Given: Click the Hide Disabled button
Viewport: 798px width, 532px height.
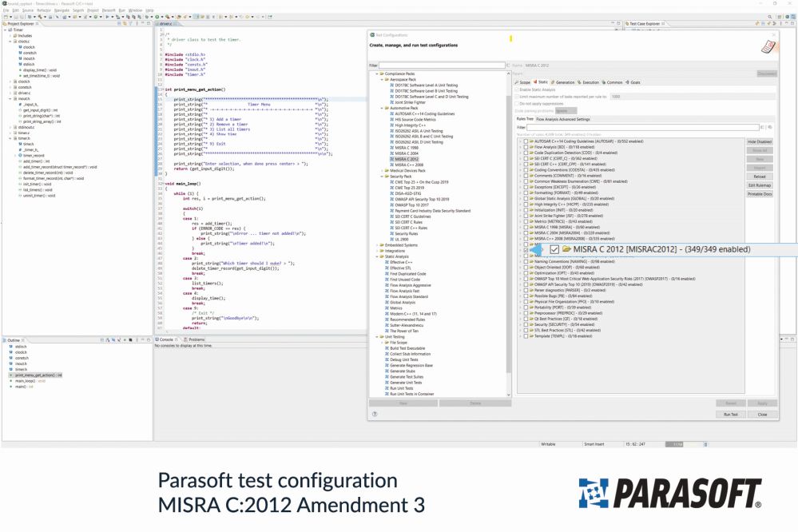Looking at the screenshot, I should click(x=760, y=141).
